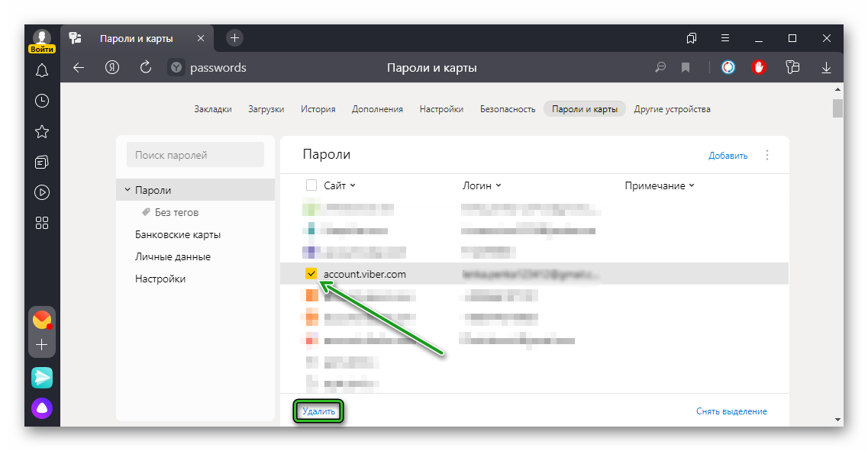This screenshot has height=451, width=868.
Task: Click the Alice voice assistant icon
Action: coord(42,408)
